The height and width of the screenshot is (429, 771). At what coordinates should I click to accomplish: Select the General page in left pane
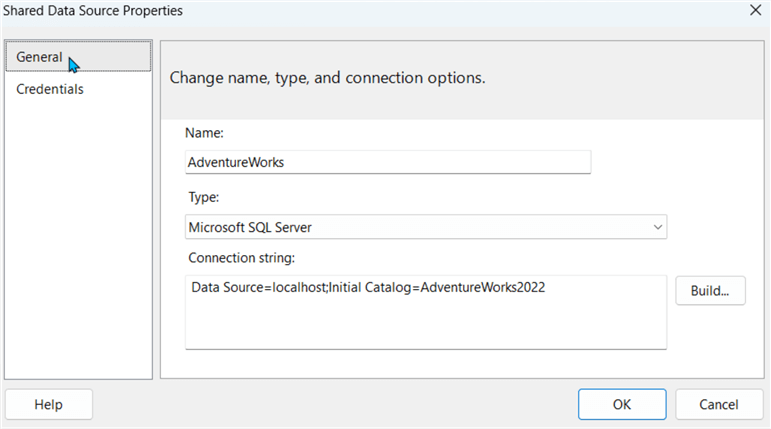pyautogui.click(x=40, y=57)
